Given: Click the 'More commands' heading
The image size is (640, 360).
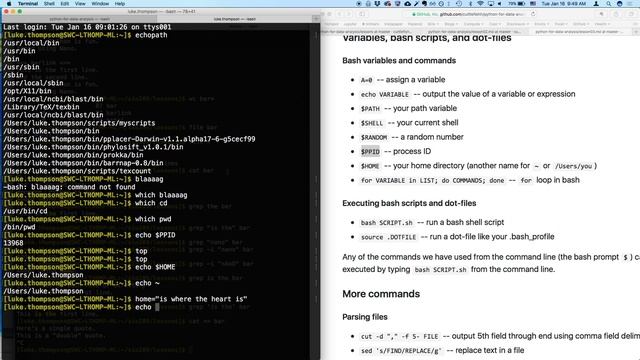Looking at the screenshot, I should [x=381, y=294].
